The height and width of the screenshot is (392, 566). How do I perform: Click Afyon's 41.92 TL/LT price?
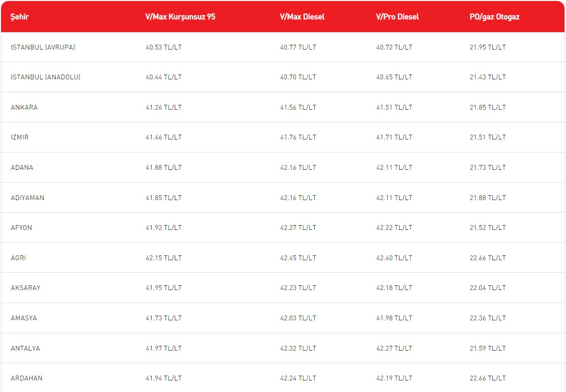coord(164,228)
